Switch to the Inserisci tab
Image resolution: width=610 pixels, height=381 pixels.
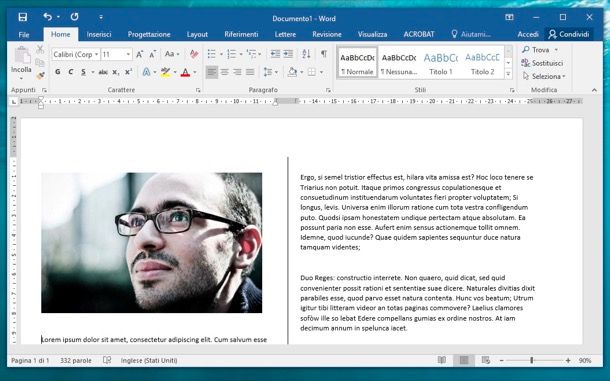coord(99,35)
